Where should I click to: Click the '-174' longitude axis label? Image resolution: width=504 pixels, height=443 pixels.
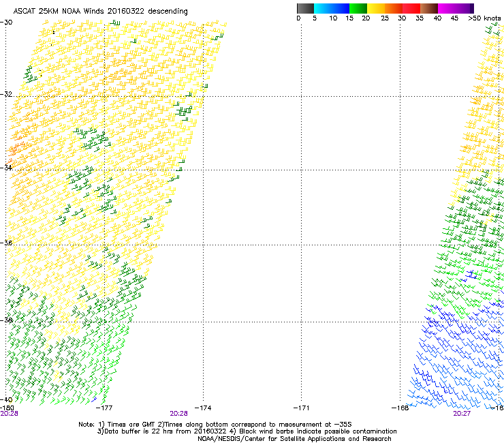203,408
